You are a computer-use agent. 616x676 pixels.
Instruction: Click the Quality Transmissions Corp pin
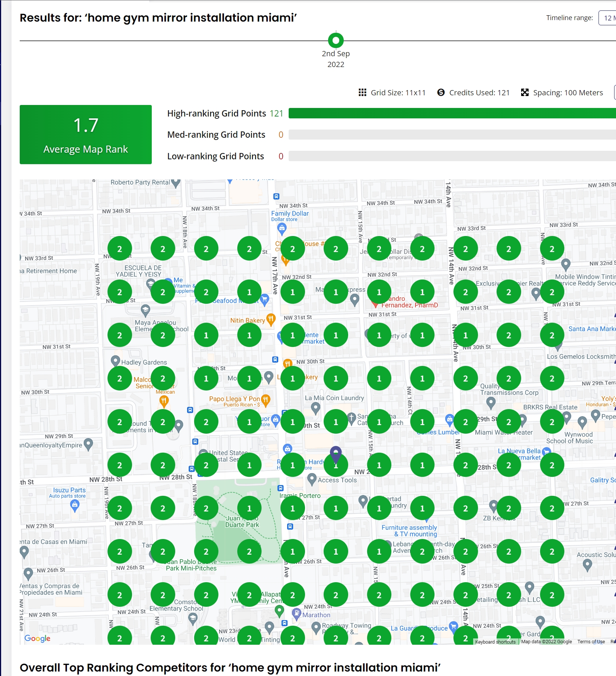click(491, 402)
